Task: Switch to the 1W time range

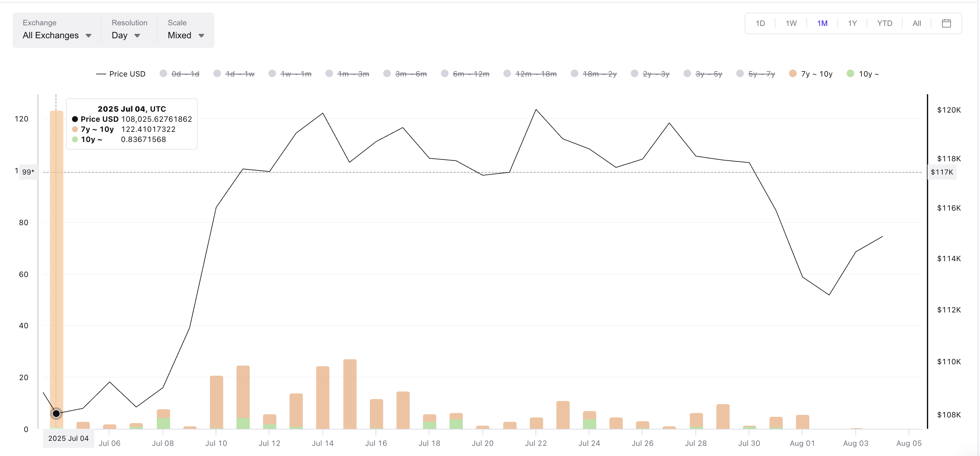Action: click(x=791, y=23)
